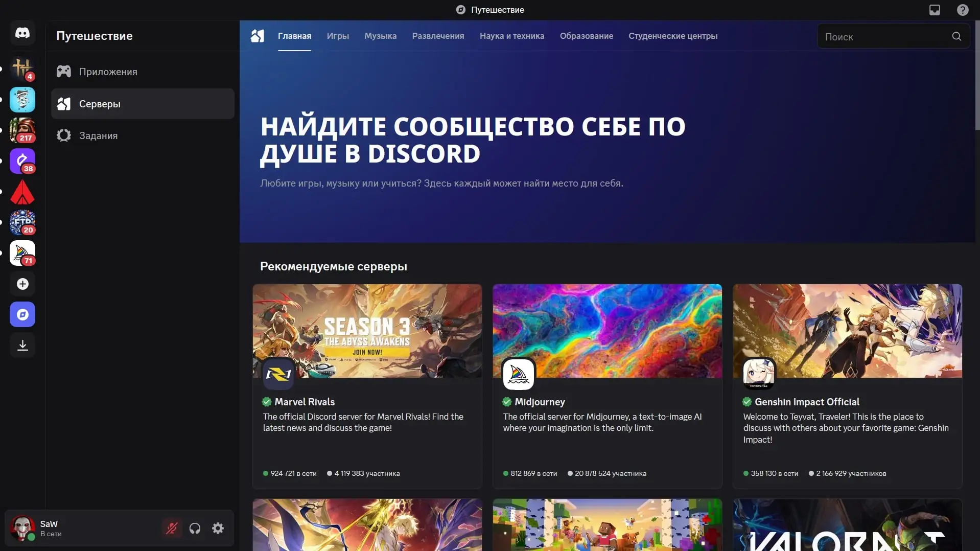Click the SaW user profile panel
The image size is (980, 551).
coord(82,528)
